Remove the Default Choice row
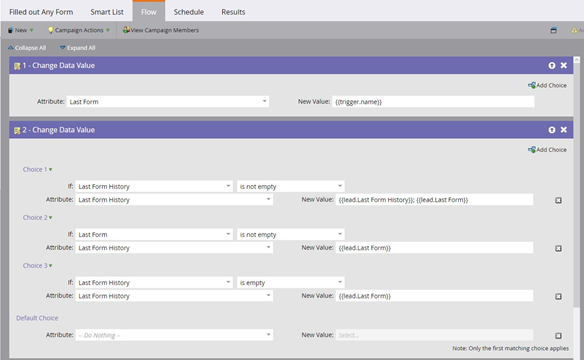Viewport: 584px width, 360px height. (x=558, y=336)
